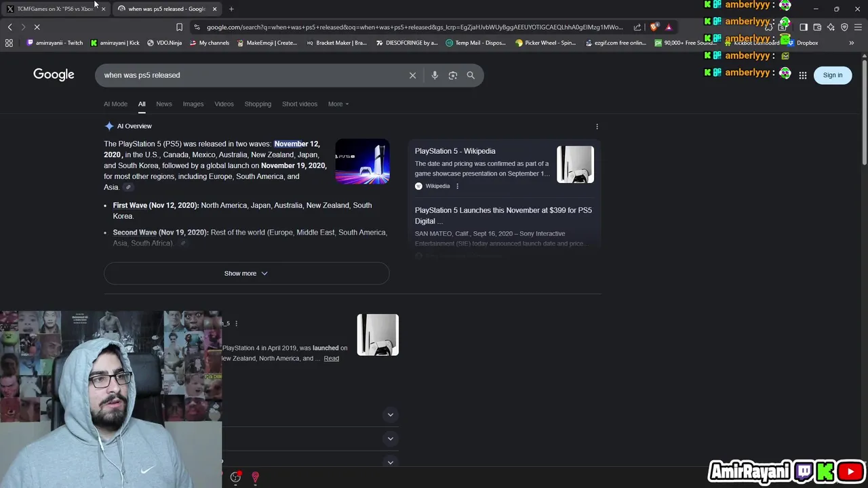Click PS5 image in featured snippet
The image size is (868, 488).
378,335
